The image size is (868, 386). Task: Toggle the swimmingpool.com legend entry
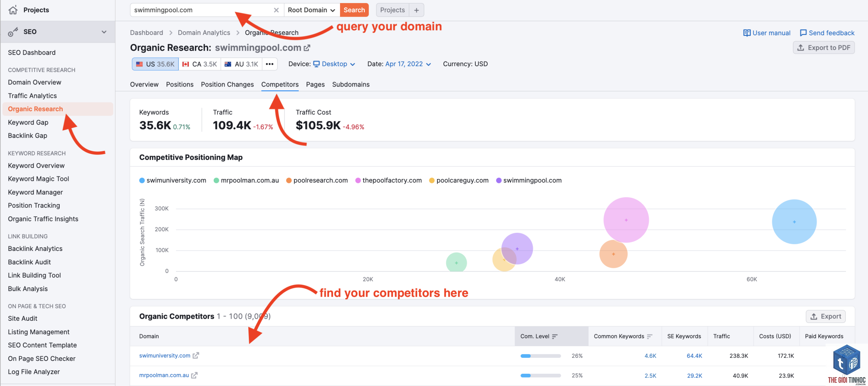pos(529,181)
